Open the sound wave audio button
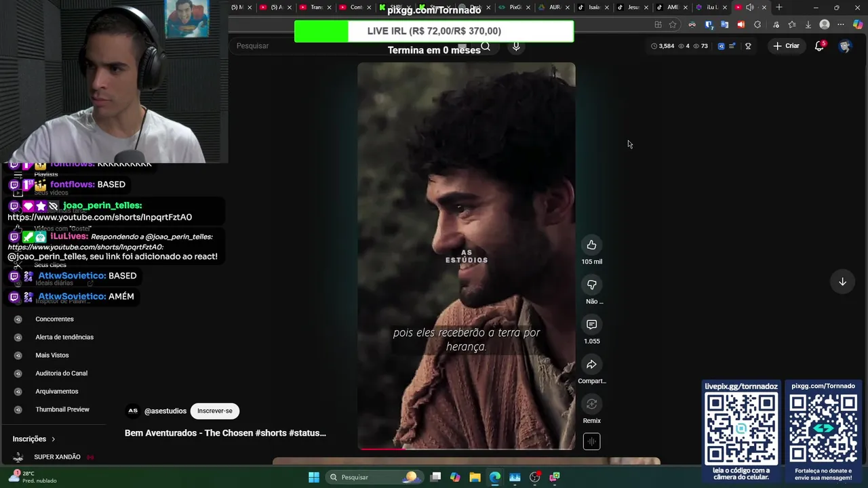The height and width of the screenshot is (488, 868). [x=591, y=442]
